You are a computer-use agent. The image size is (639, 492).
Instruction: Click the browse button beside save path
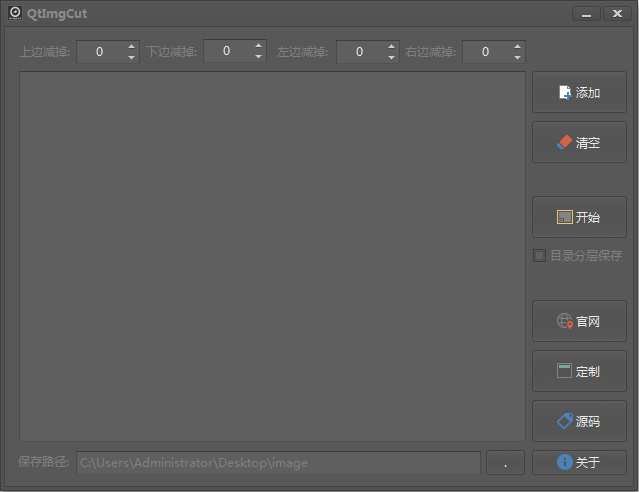(x=505, y=463)
